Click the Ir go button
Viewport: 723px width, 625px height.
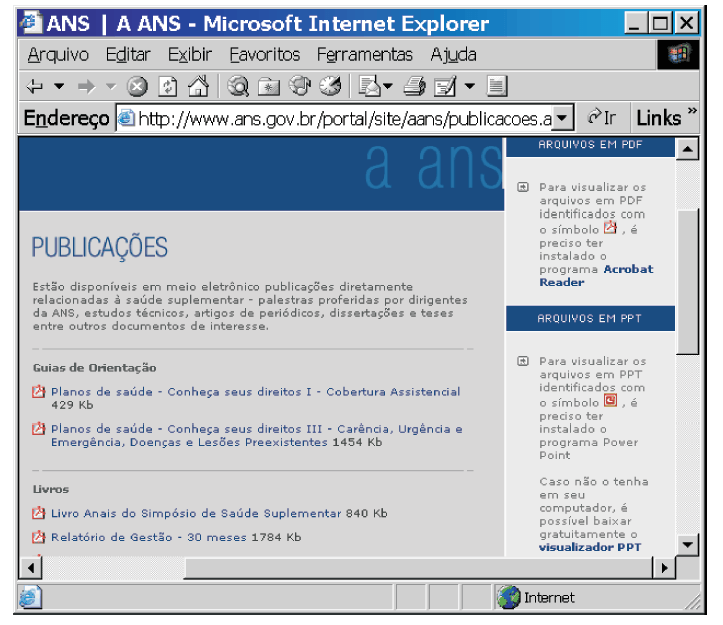tap(601, 118)
